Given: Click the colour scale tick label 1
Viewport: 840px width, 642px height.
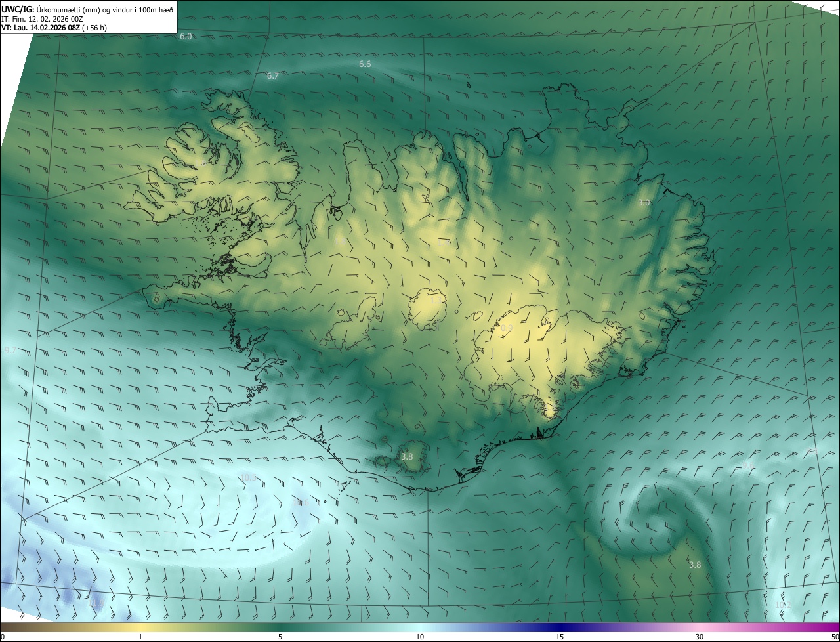Looking at the screenshot, I should coord(140,637).
